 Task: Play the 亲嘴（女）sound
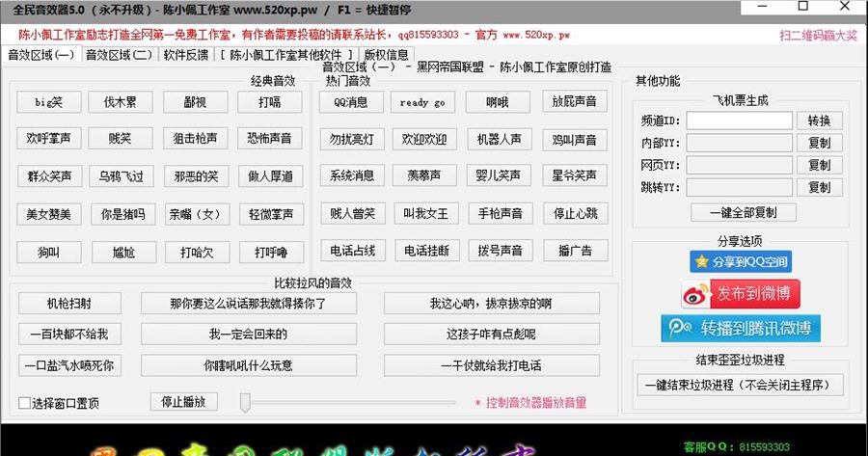point(195,214)
